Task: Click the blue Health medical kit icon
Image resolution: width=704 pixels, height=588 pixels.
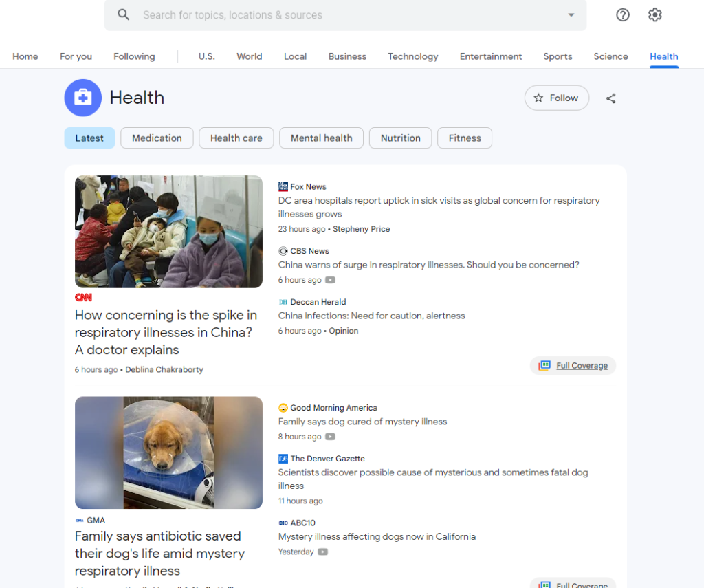Action: click(x=83, y=98)
